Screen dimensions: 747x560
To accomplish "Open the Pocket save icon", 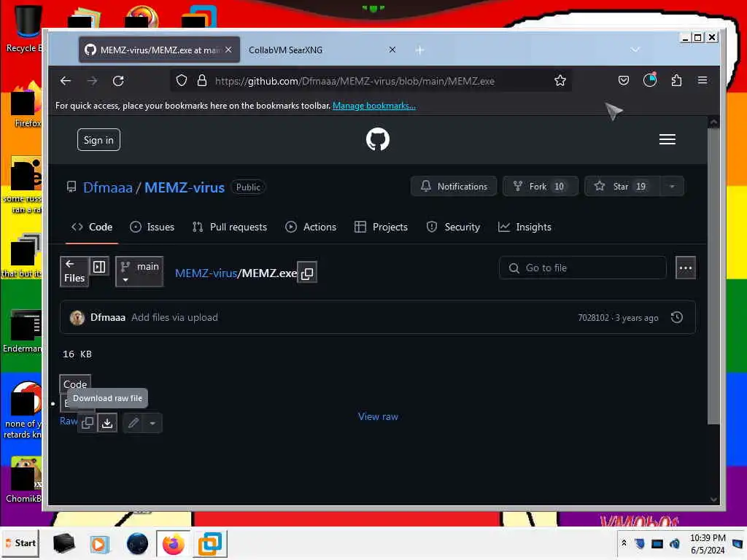I will [x=623, y=80].
